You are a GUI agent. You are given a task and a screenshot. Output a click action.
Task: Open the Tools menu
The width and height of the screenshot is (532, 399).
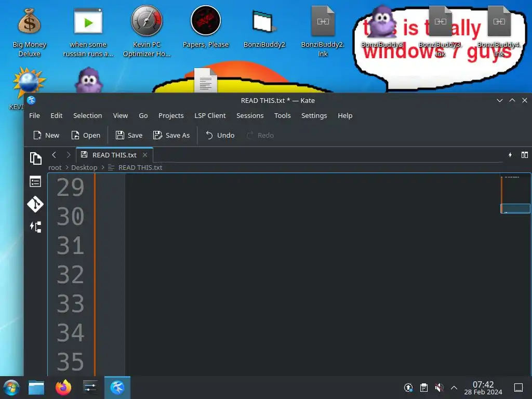pyautogui.click(x=282, y=116)
